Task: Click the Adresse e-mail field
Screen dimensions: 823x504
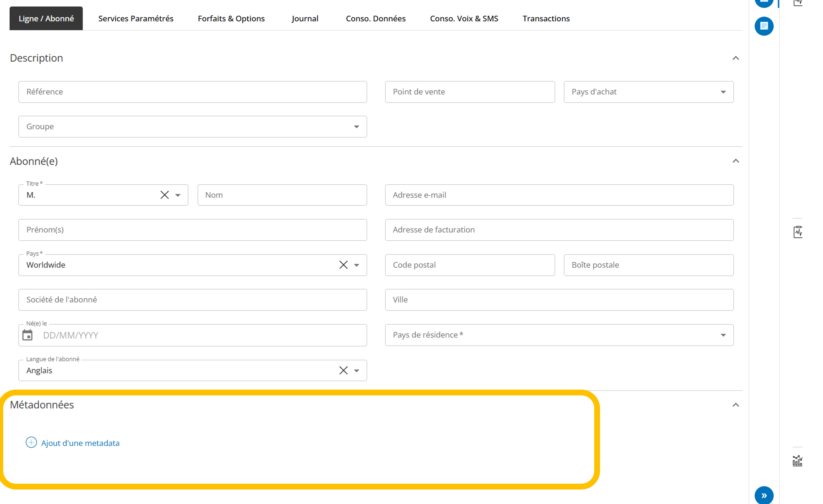Action: tap(559, 195)
